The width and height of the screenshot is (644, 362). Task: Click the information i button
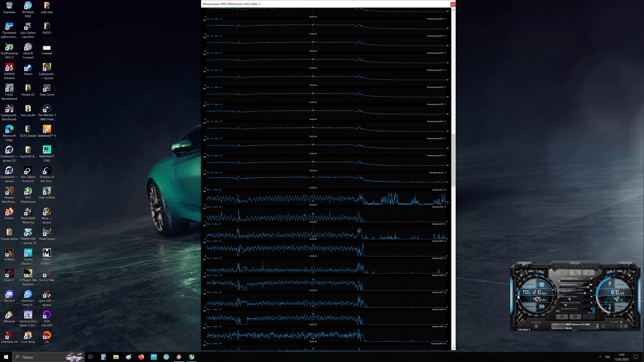coord(589,273)
